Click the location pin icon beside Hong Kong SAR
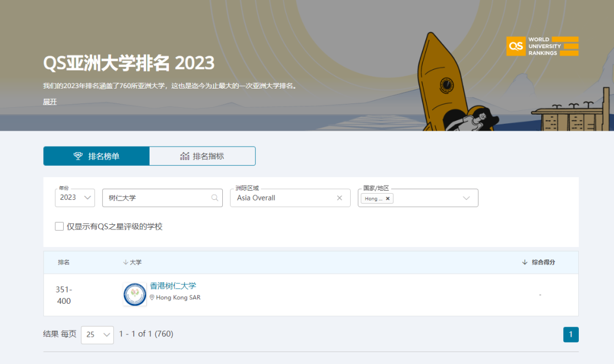 tap(153, 297)
